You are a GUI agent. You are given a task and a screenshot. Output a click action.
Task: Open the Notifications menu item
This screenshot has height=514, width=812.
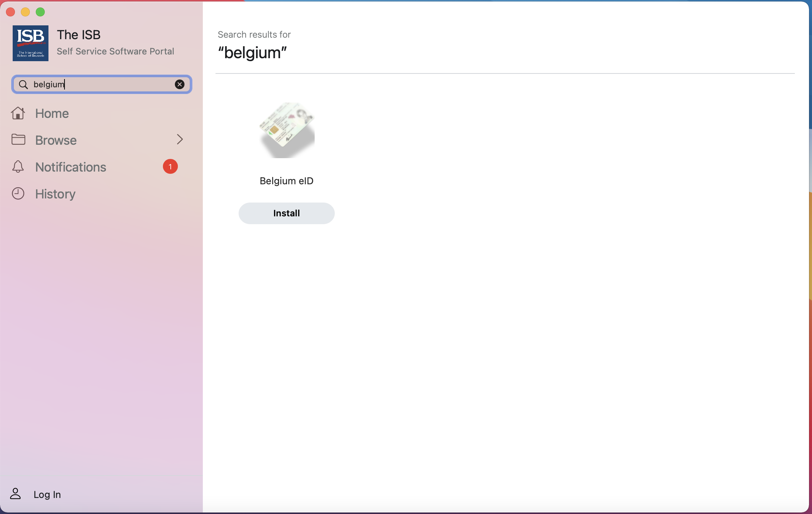click(71, 167)
